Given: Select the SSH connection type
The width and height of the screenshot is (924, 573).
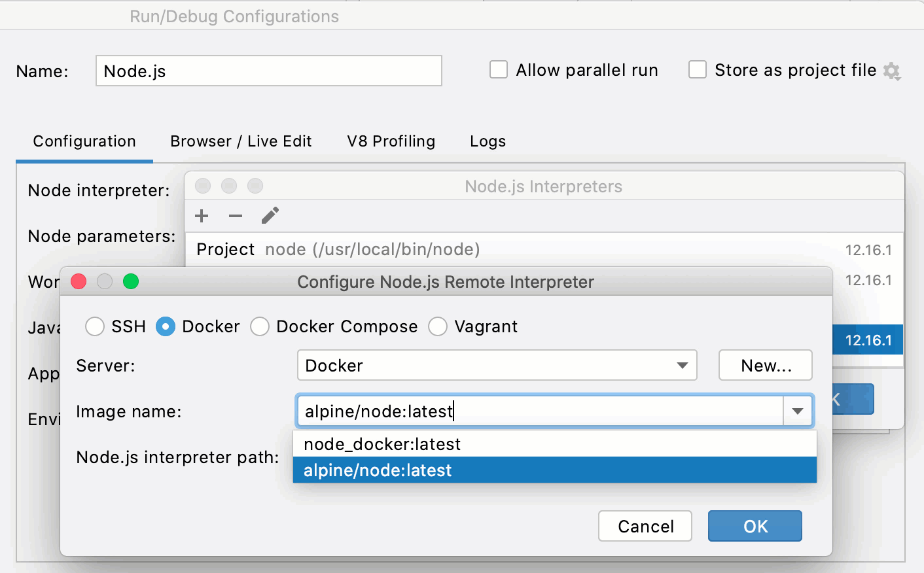Looking at the screenshot, I should 94,326.
